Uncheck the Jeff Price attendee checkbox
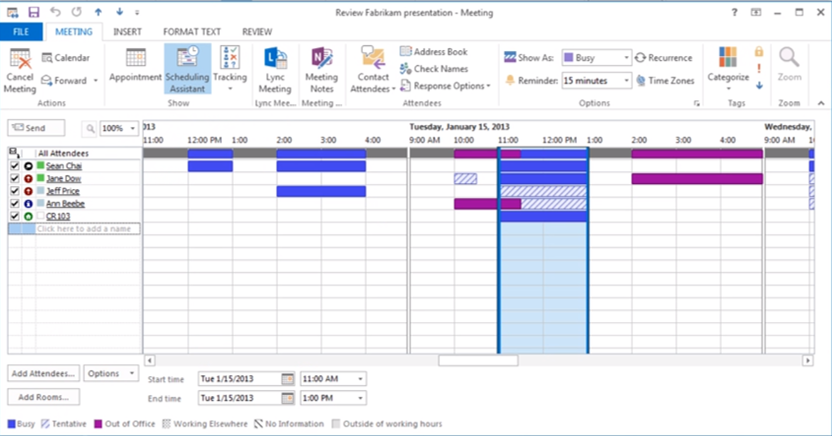Viewport: 832px width, 436px height. click(14, 191)
